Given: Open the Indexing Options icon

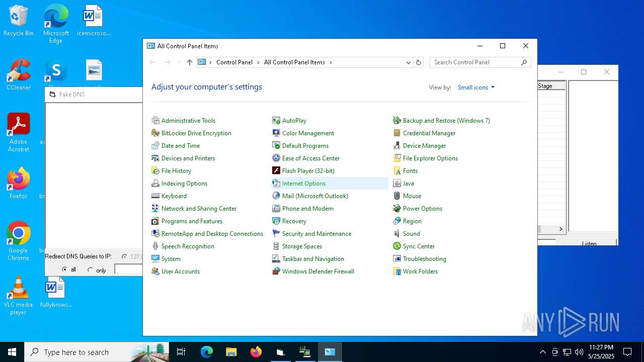Looking at the screenshot, I should pos(155,184).
